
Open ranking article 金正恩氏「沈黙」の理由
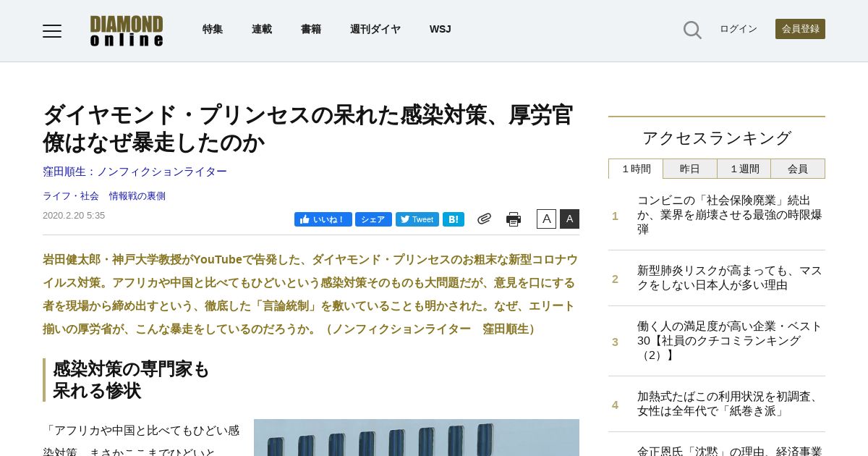click(x=730, y=450)
